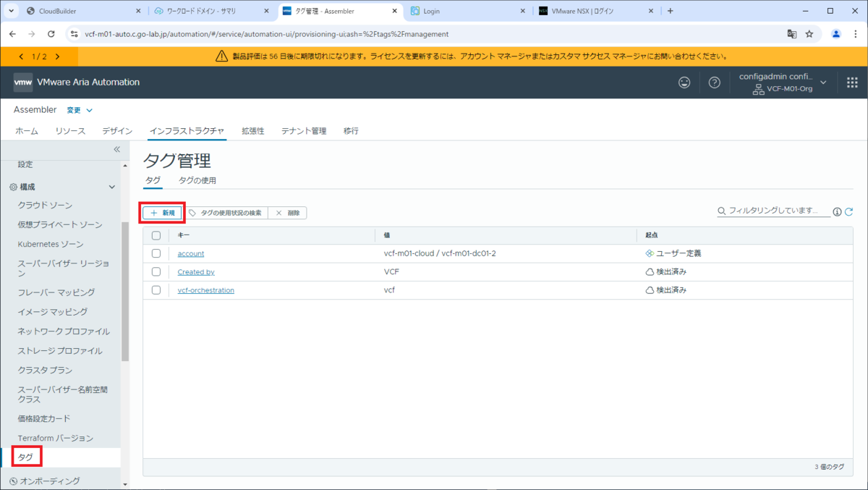Go back in the browser
This screenshot has width=868, height=490.
12,34
